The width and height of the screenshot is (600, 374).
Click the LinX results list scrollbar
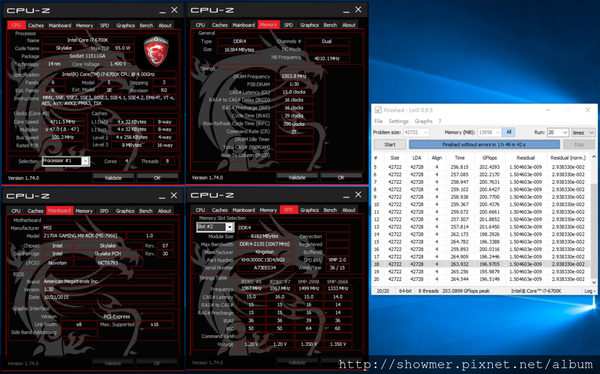[x=593, y=219]
